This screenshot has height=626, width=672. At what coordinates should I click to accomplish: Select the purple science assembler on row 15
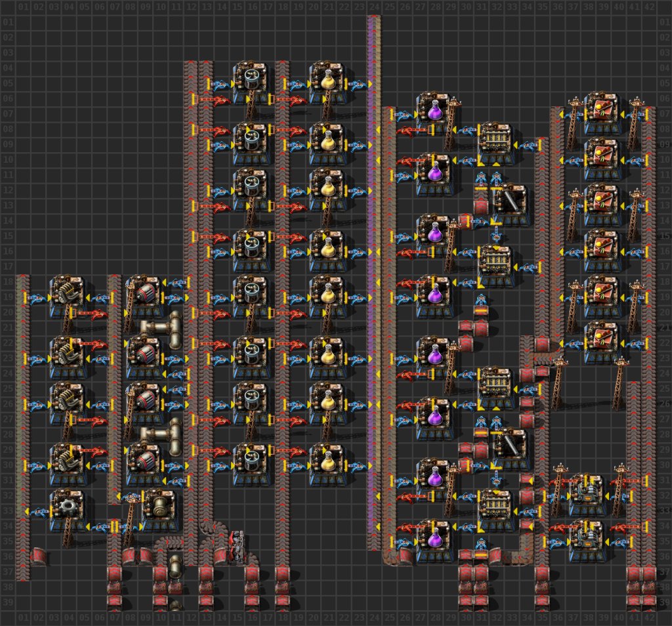[x=436, y=236]
